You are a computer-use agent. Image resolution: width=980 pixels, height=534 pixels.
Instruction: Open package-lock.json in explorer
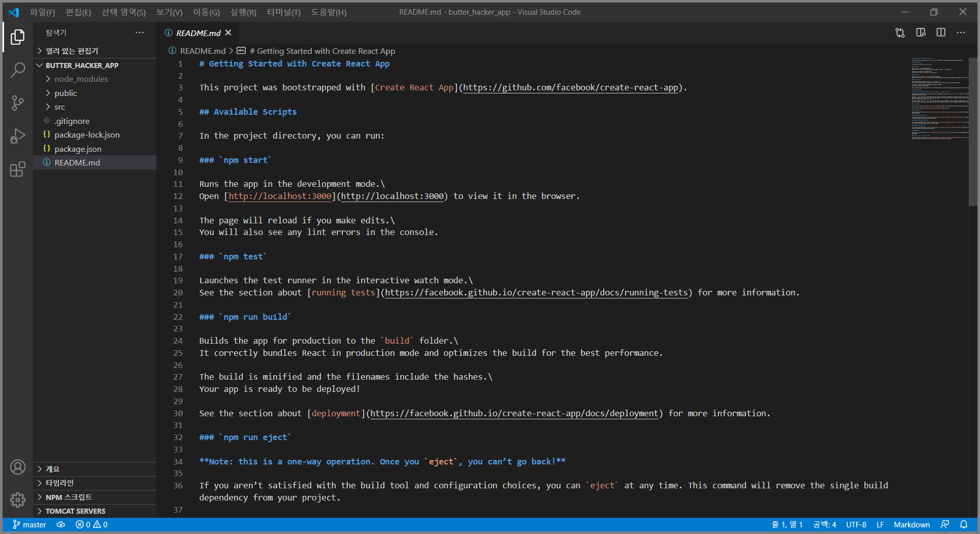coord(95,135)
